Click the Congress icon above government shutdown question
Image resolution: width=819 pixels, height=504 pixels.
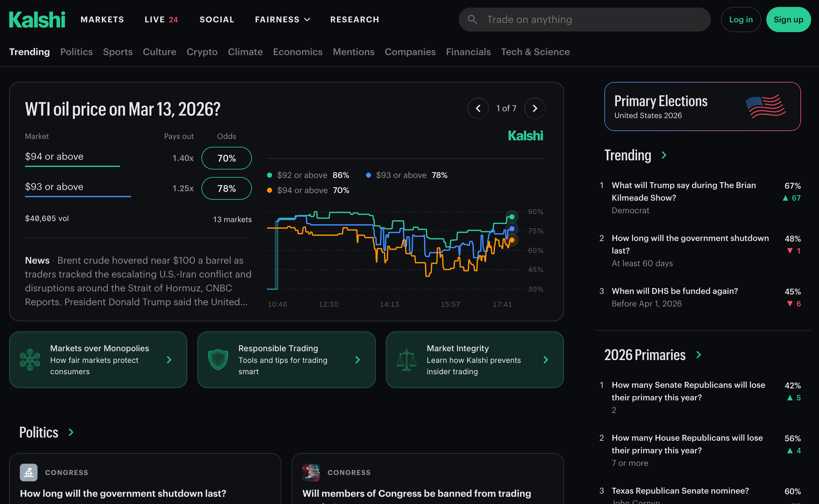click(29, 472)
